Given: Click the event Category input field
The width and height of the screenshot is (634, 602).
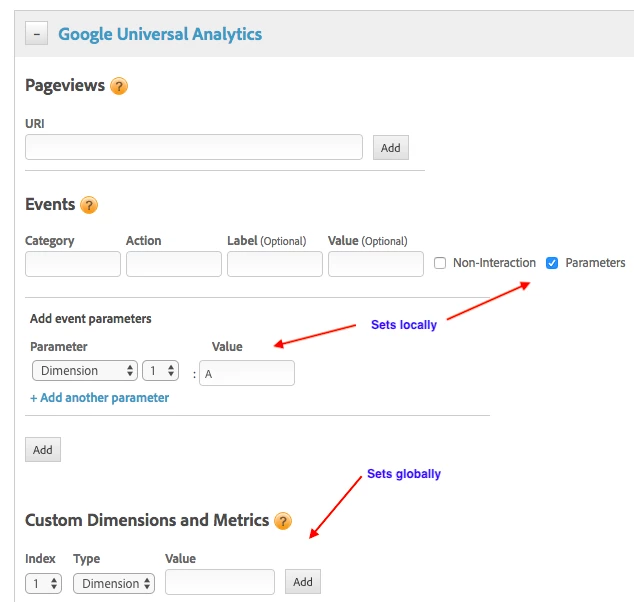Looking at the screenshot, I should click(x=73, y=264).
